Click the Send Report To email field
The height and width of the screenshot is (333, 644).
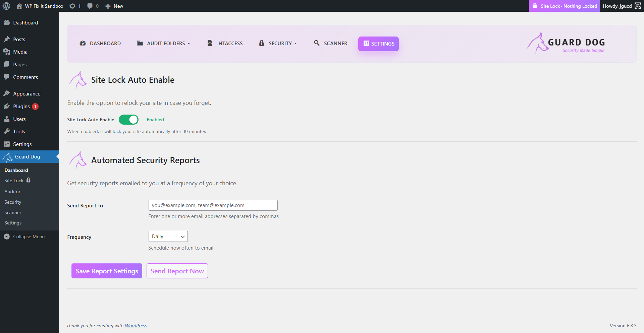(213, 205)
